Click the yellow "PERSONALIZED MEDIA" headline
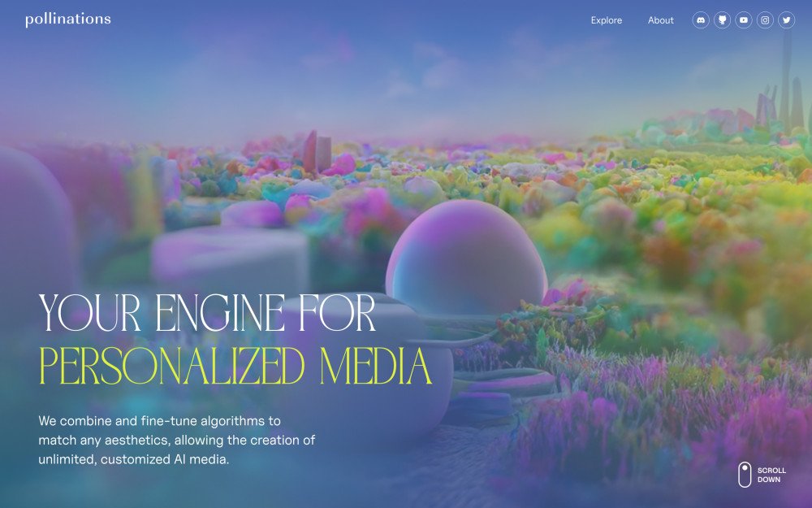Viewport: 812px width, 508px height. click(235, 367)
